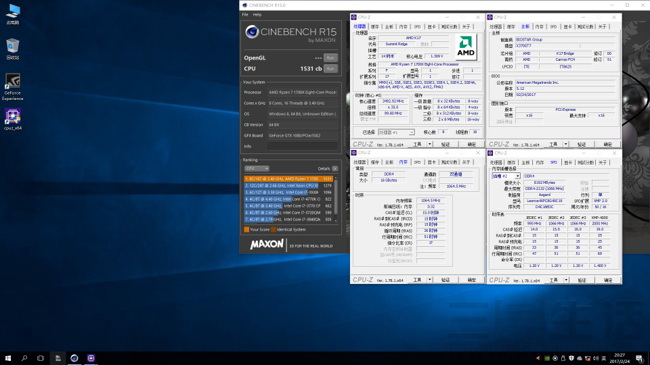
Task: Switch to the cache tab in the AMD-logo CPU-Z window
Action: pos(375,27)
